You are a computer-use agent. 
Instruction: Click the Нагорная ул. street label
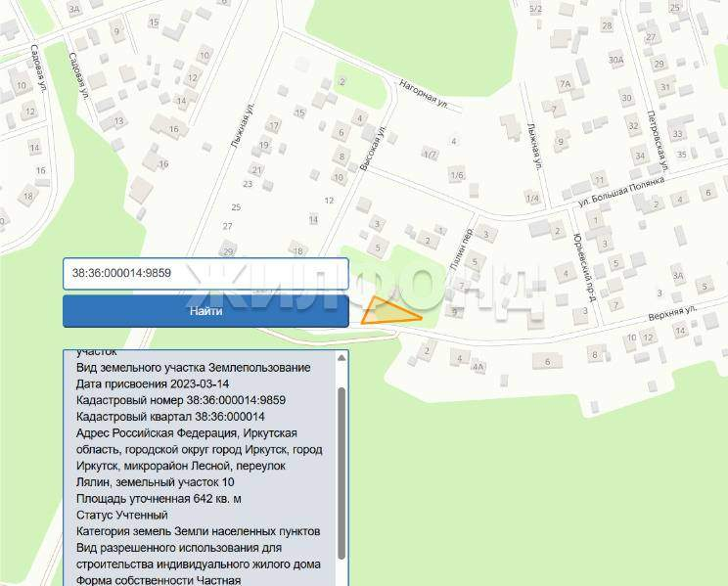point(423,94)
